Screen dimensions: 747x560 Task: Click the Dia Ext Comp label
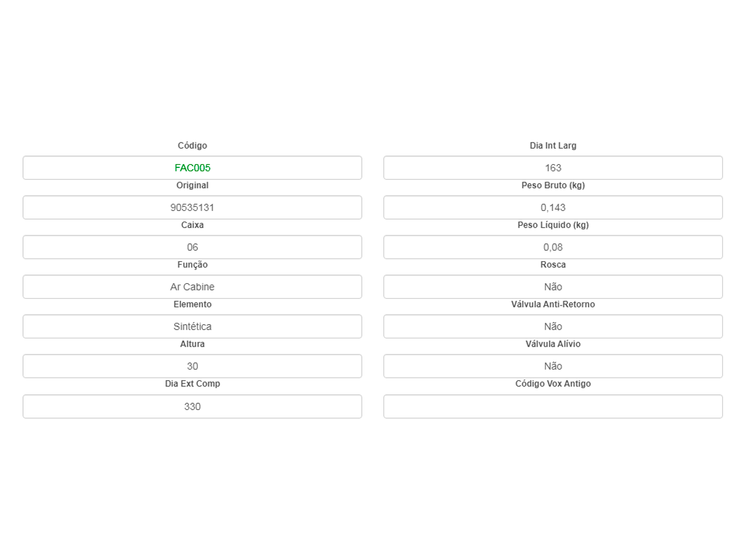pyautogui.click(x=192, y=384)
